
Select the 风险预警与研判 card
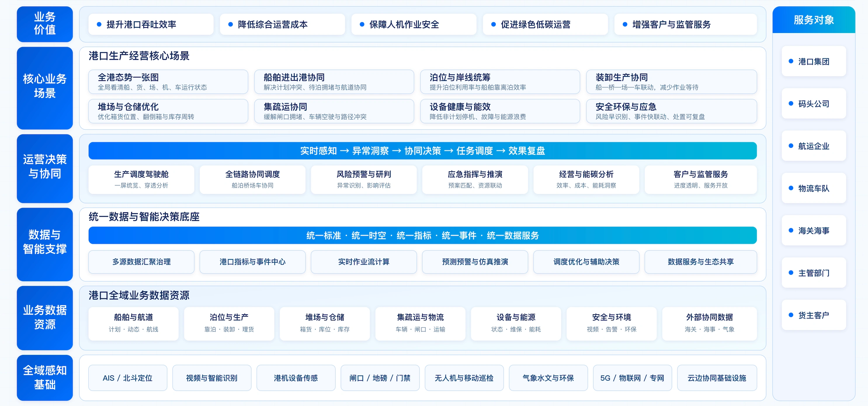364,179
